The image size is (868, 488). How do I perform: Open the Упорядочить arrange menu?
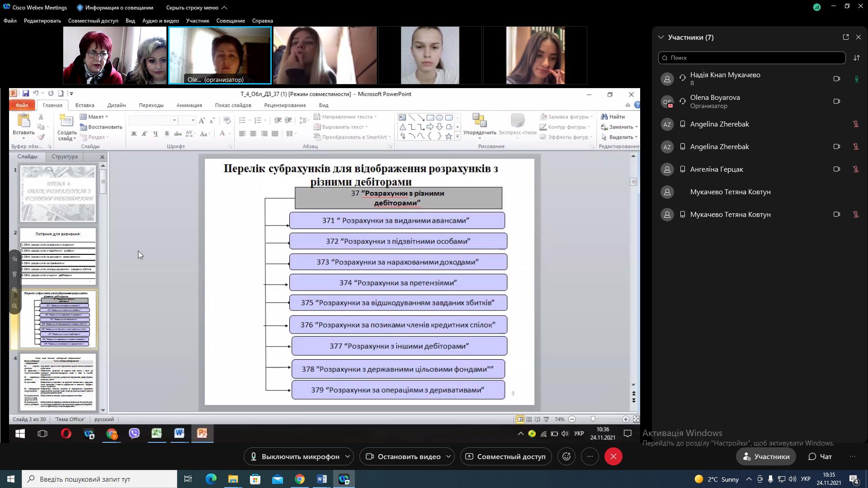(x=480, y=125)
